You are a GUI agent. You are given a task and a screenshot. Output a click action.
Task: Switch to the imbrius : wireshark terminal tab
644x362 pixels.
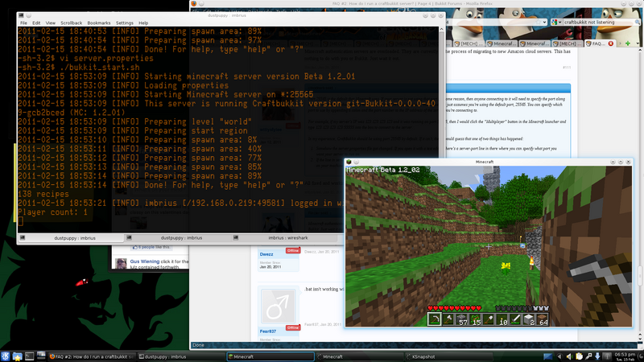[287, 238]
